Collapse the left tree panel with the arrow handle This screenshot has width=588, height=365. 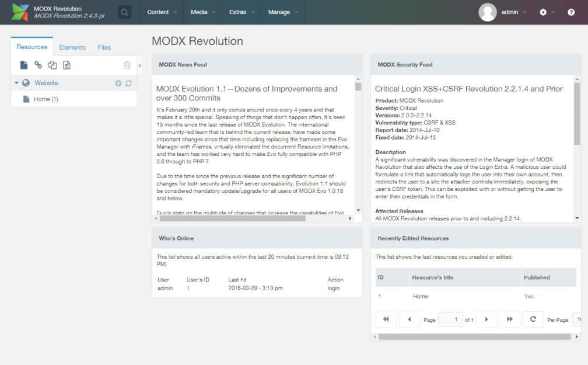point(139,66)
